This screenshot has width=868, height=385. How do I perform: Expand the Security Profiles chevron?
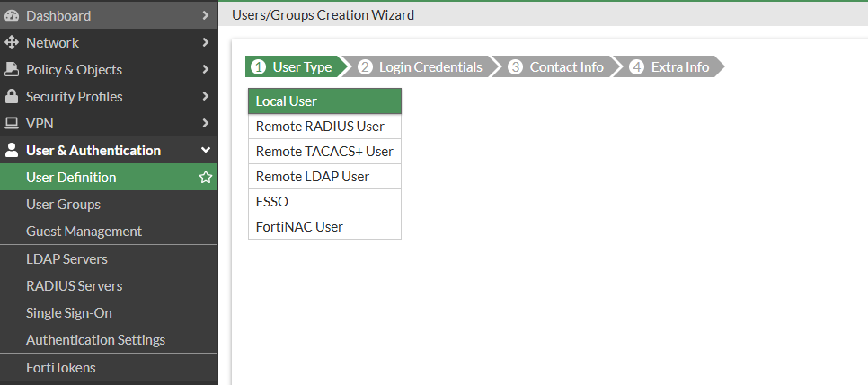pos(206,96)
